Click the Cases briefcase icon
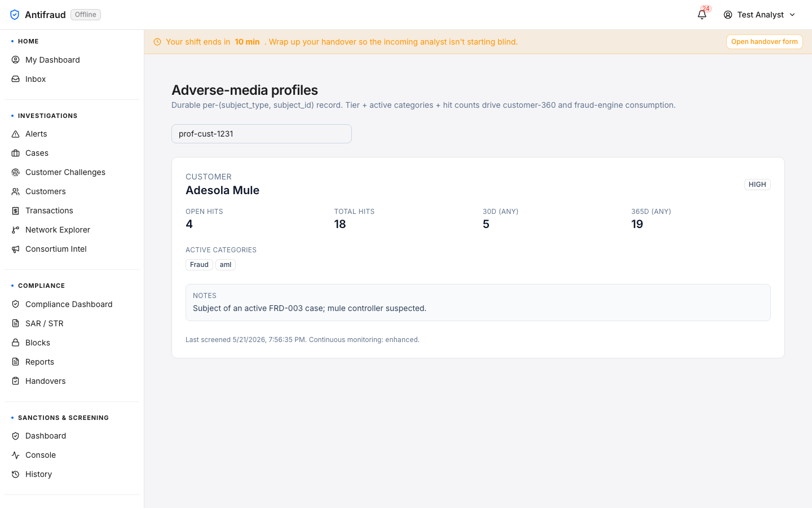 [16, 153]
